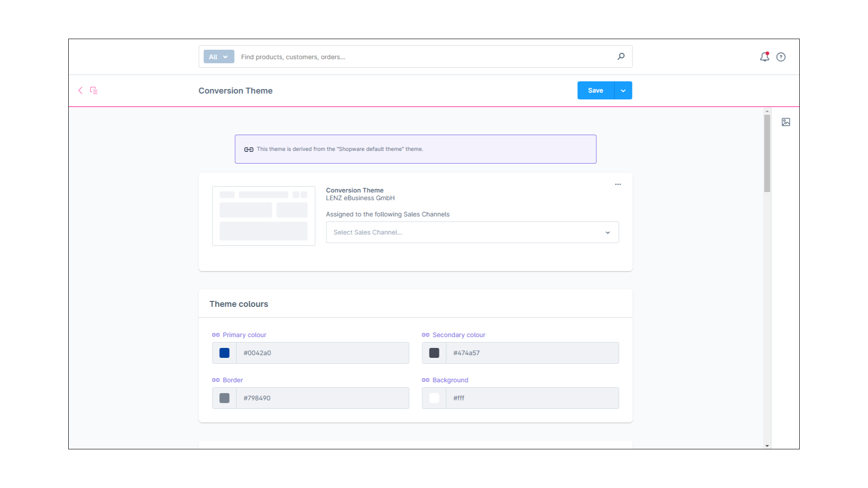Expand the Save button dropdown arrow
Image resolution: width=868 pixels, height=488 pixels.
coord(623,90)
